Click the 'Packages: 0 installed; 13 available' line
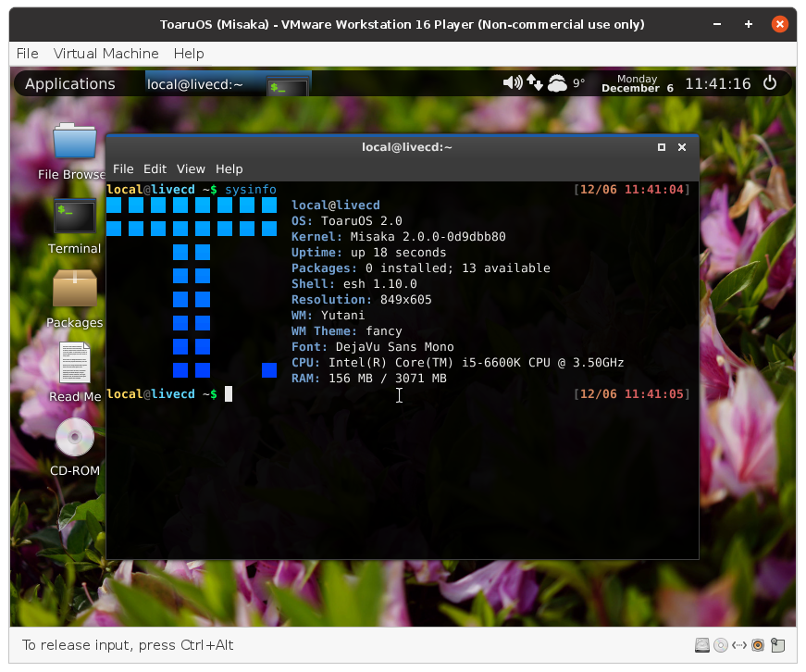806x672 pixels. (420, 268)
